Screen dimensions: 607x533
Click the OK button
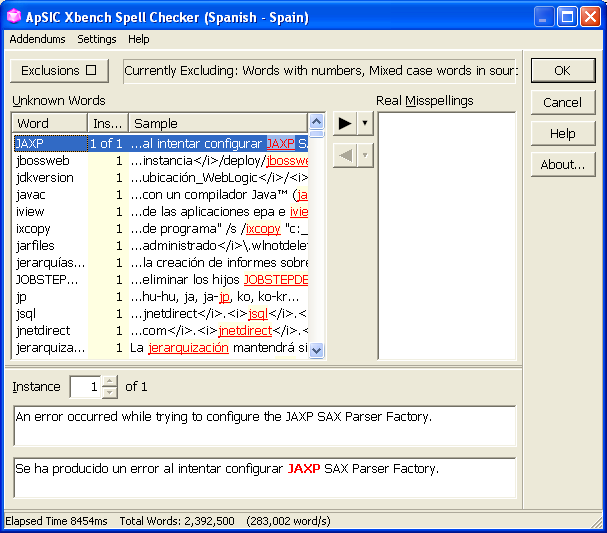click(x=562, y=70)
